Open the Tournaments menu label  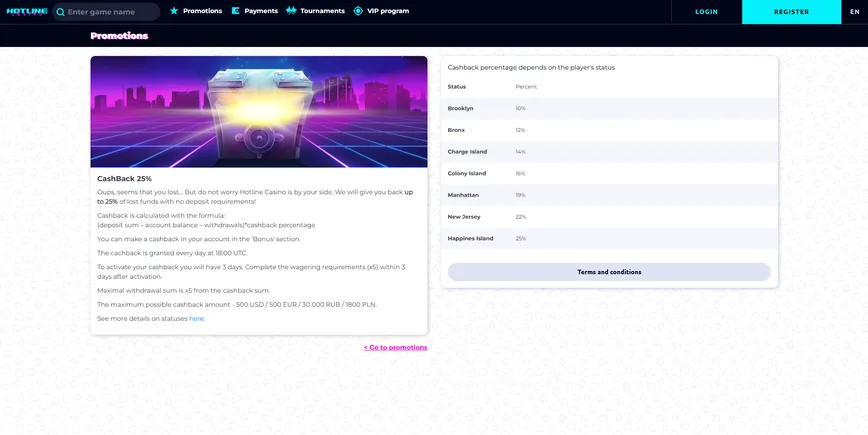[x=322, y=11]
